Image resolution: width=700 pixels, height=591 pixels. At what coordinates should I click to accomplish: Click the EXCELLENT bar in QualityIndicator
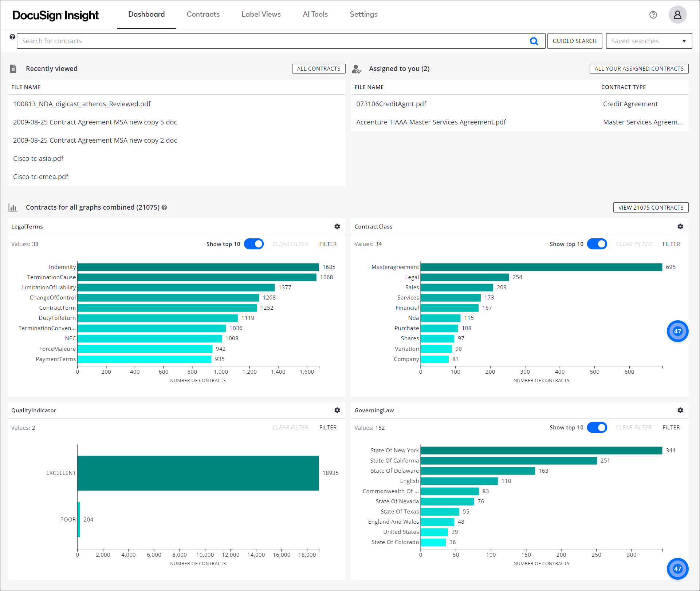point(198,473)
